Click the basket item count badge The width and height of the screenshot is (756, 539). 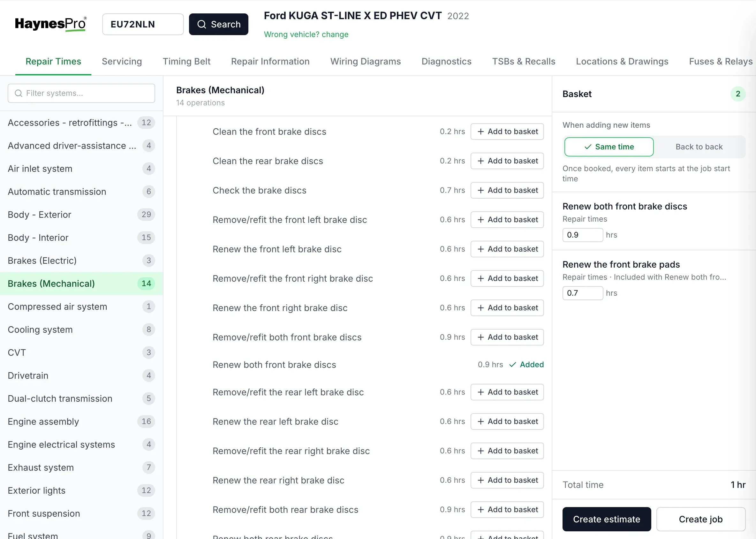pyautogui.click(x=737, y=94)
